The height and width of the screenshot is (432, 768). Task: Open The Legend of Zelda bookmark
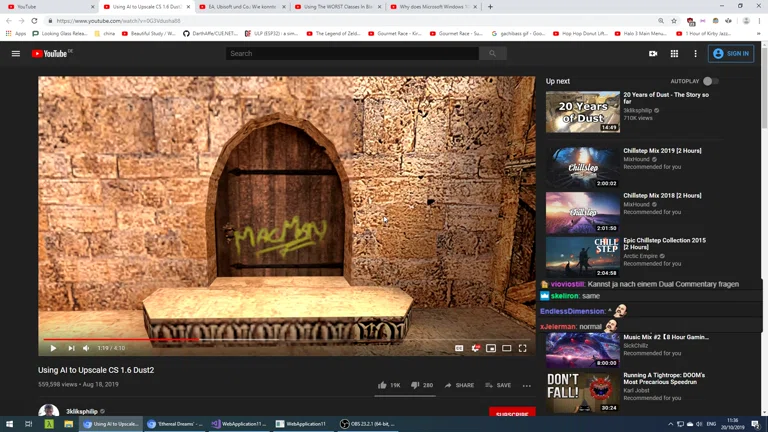(x=334, y=34)
